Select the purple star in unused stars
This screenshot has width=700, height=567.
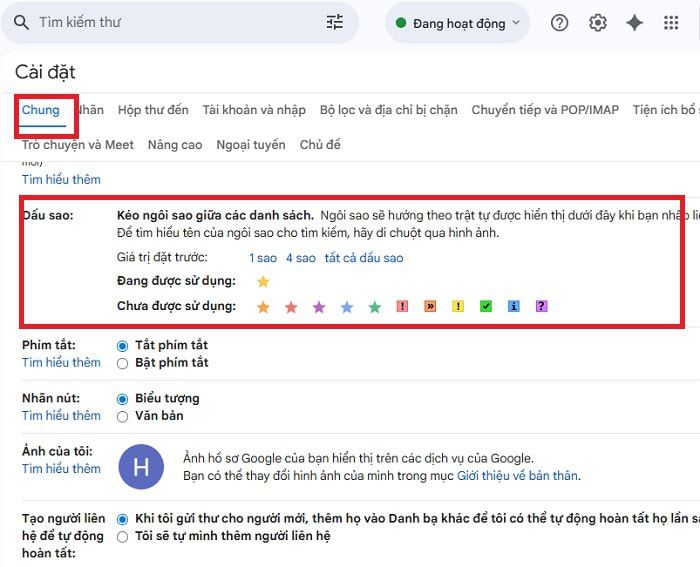click(319, 307)
